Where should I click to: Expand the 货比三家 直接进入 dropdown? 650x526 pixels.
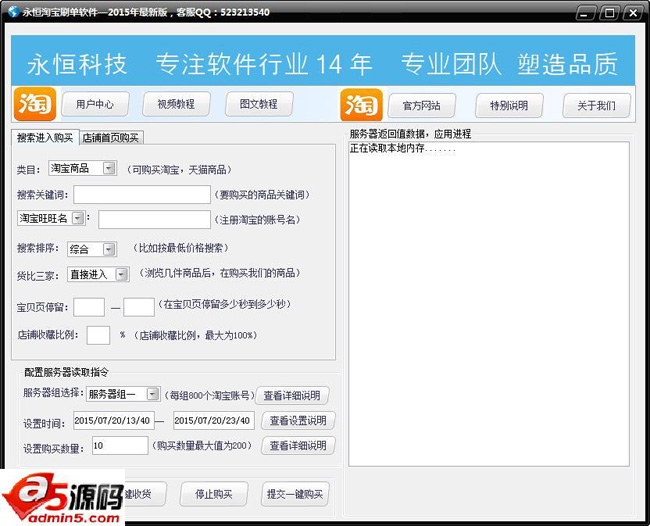[121, 274]
